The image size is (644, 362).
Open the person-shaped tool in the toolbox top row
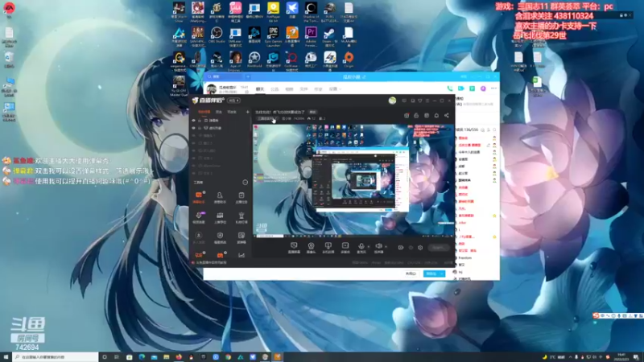tap(220, 196)
